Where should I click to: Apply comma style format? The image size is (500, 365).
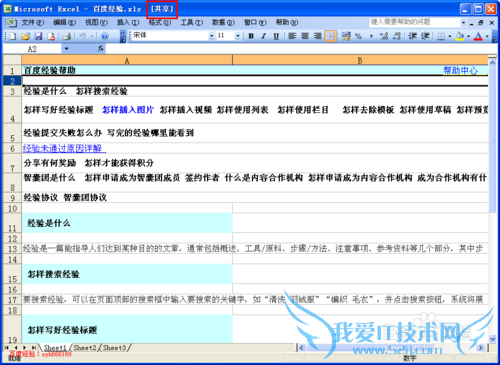[371, 36]
